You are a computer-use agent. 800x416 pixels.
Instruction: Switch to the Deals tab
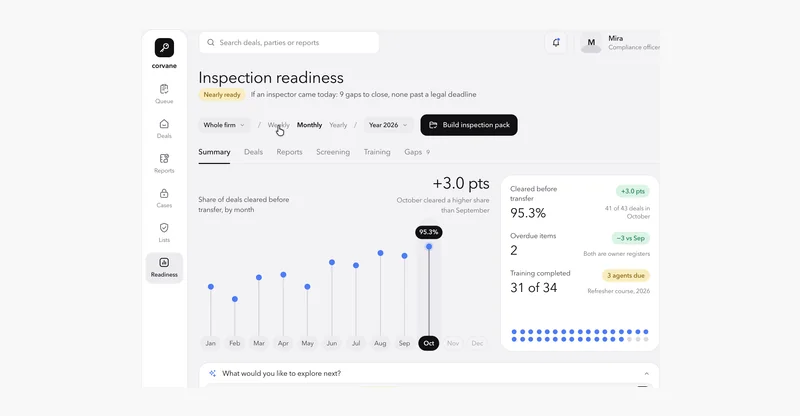(x=253, y=152)
